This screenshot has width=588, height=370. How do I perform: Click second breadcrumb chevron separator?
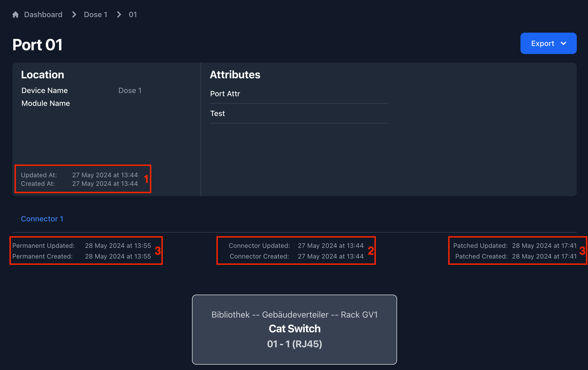(119, 14)
